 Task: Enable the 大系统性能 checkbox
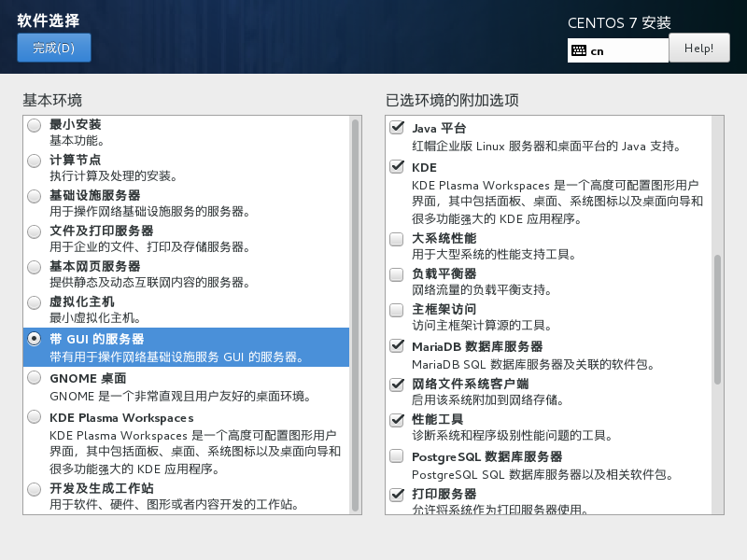(397, 239)
